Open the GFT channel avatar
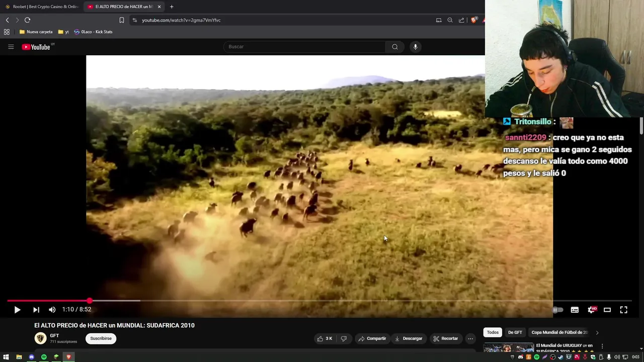This screenshot has width=644, height=362. coord(40,338)
